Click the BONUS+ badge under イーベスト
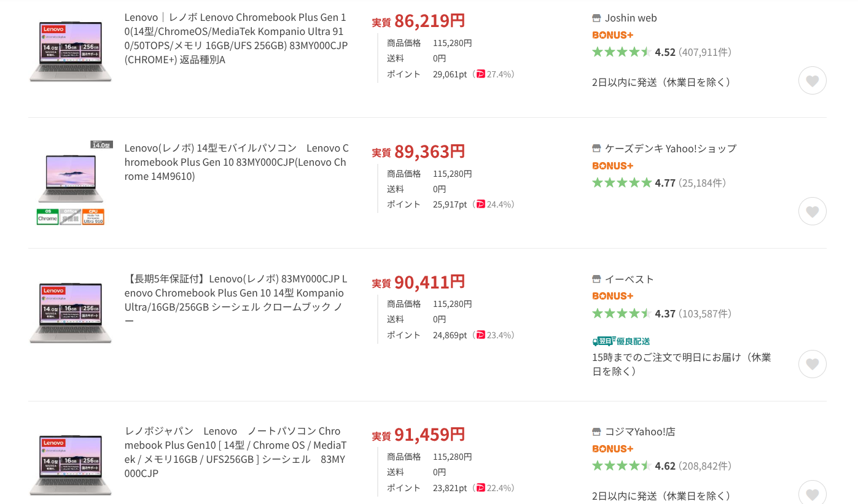The height and width of the screenshot is (504, 858). click(x=612, y=296)
